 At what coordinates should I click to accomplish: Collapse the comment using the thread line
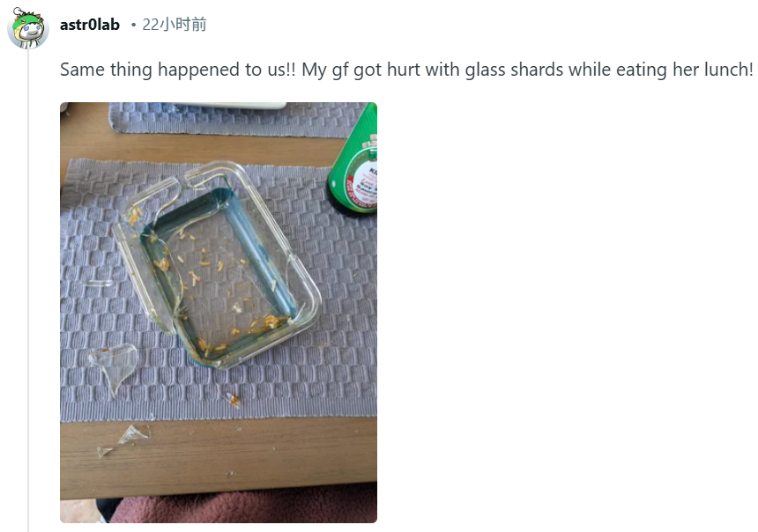click(28, 290)
